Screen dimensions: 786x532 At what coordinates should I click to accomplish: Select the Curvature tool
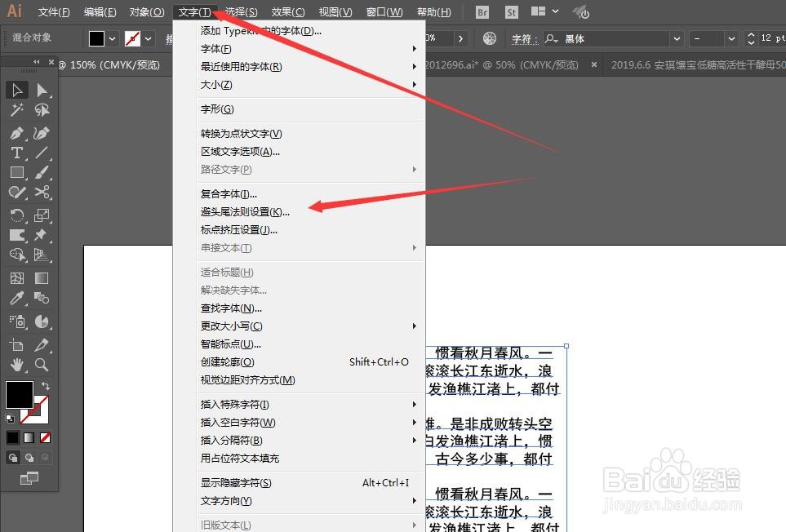[x=42, y=133]
